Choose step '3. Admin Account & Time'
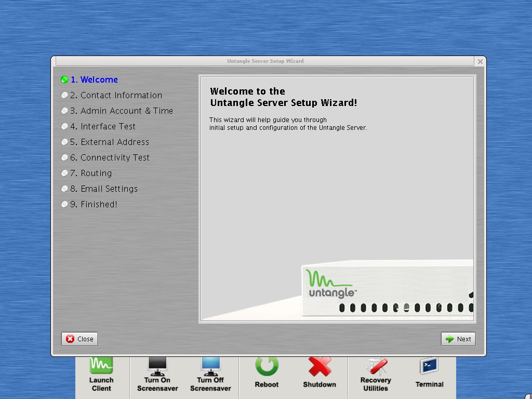 (117, 111)
